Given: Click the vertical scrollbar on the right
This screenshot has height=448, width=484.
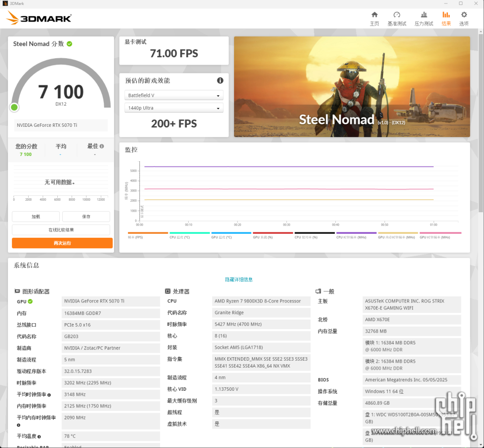Looking at the screenshot, I should [481, 123].
